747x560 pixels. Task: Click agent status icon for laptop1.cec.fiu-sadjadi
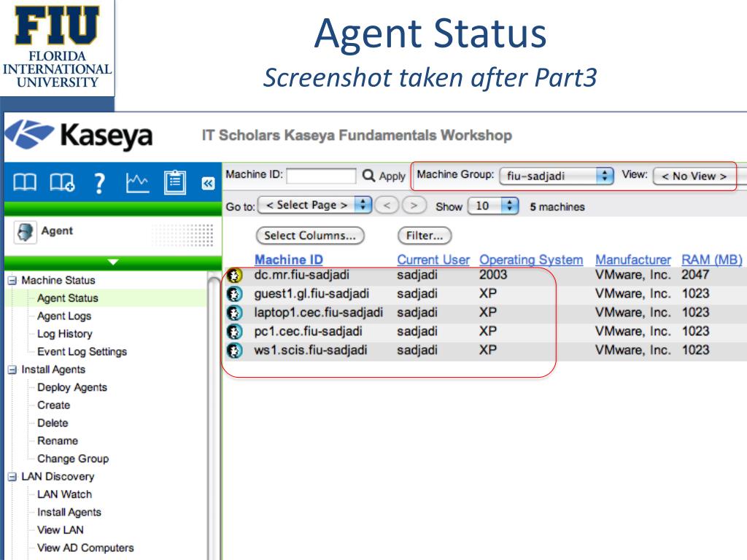234,313
